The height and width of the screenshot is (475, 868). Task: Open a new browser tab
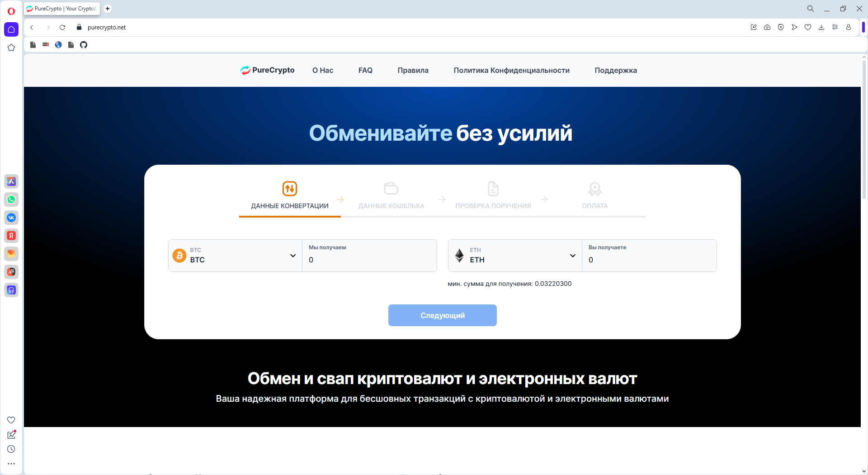[108, 9]
